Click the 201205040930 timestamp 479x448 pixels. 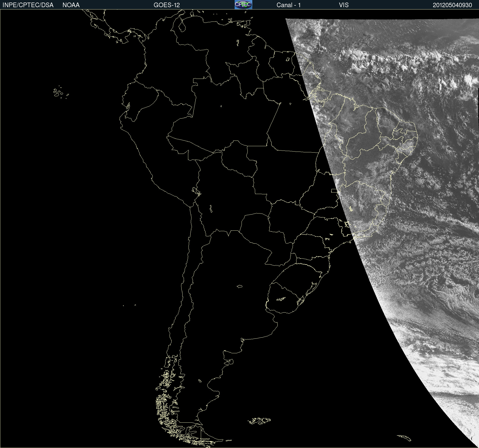[x=452, y=5]
